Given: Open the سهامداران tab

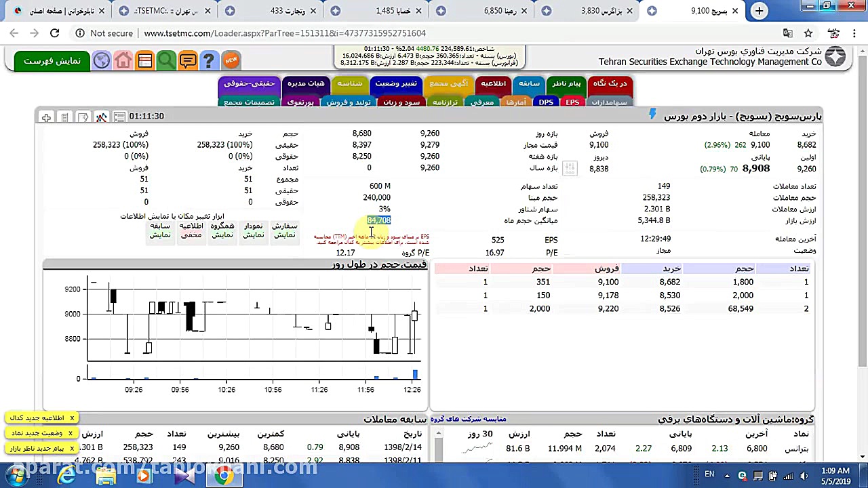Looking at the screenshot, I should pyautogui.click(x=609, y=102).
